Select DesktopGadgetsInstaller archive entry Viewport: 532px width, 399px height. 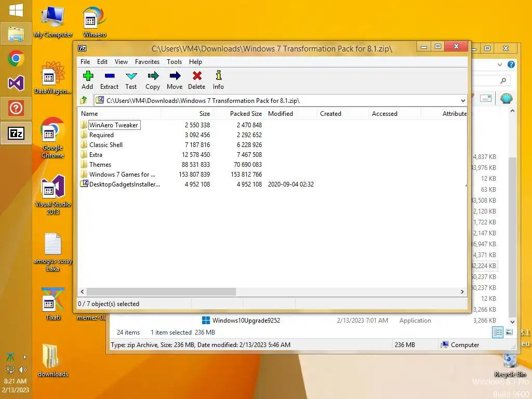tap(125, 184)
